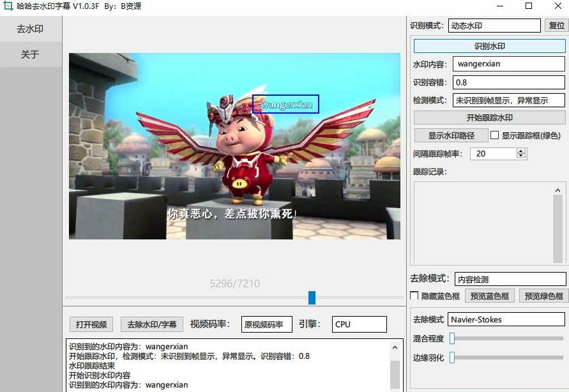Click the 复位 reset button

tap(556, 26)
